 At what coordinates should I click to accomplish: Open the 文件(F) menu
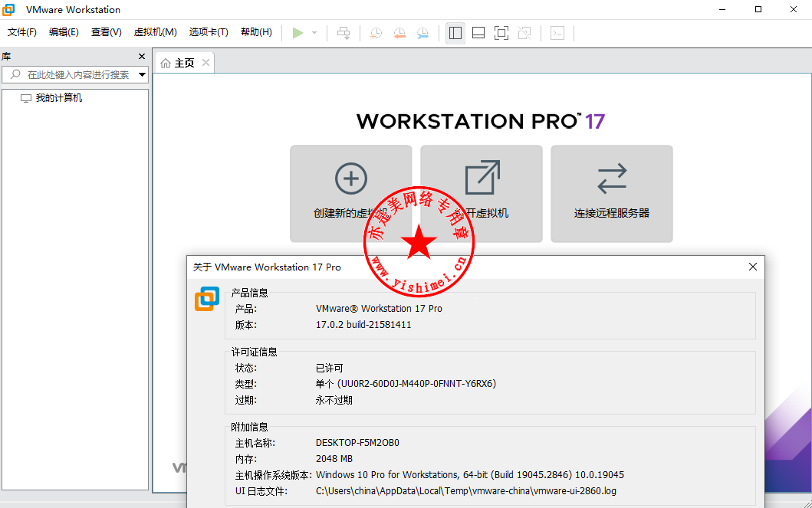click(22, 33)
